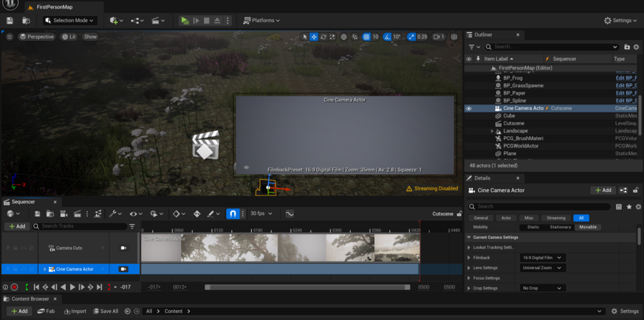Click the Sequencer record button

14,287
